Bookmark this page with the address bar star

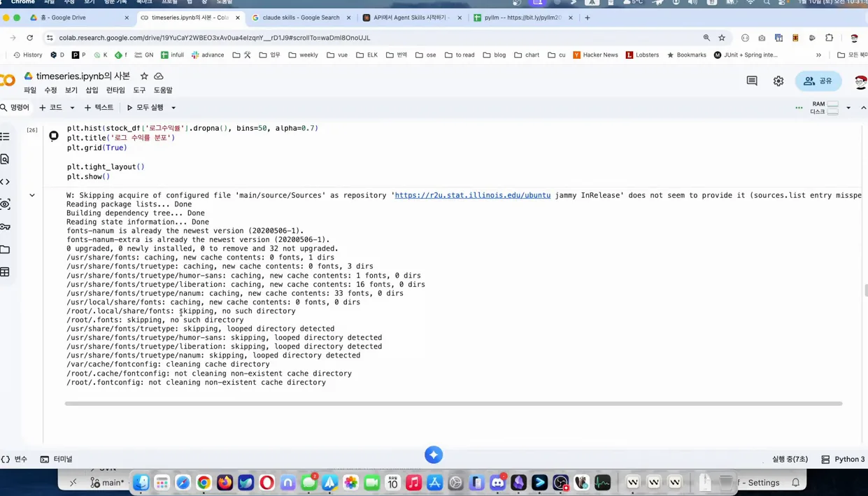pyautogui.click(x=722, y=38)
